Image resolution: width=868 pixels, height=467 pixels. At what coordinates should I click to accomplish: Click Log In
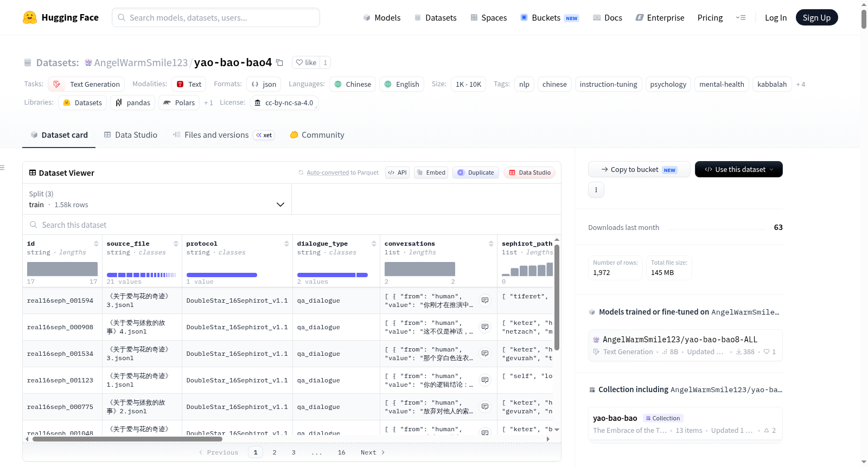click(x=776, y=17)
